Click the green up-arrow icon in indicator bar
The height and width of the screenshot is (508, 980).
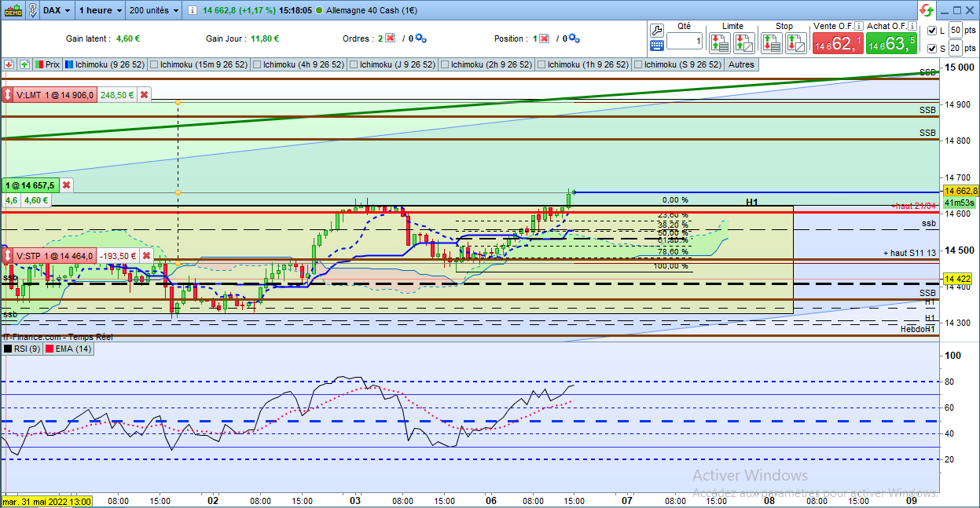click(24, 64)
